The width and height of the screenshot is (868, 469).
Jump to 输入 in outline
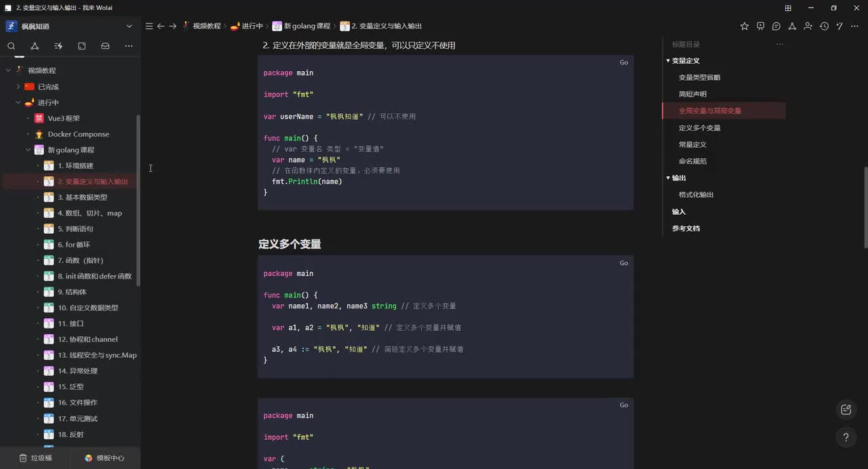(x=679, y=211)
